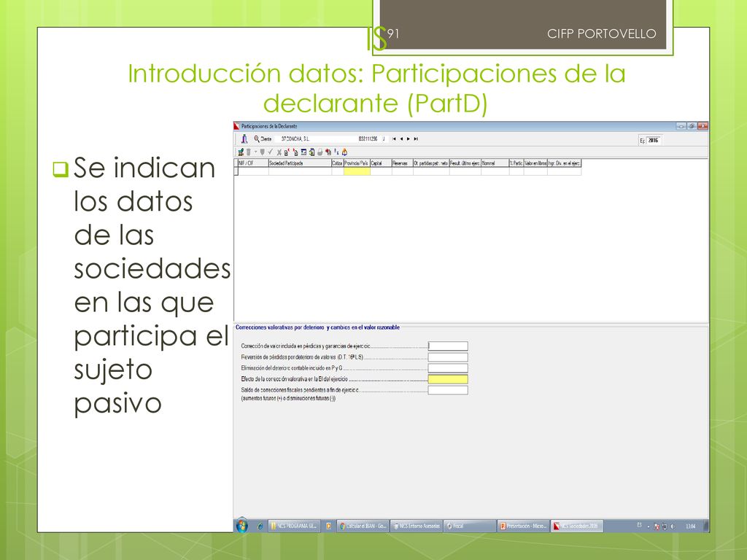Jump to first client record arrow
The width and height of the screenshot is (747, 560).
point(394,139)
